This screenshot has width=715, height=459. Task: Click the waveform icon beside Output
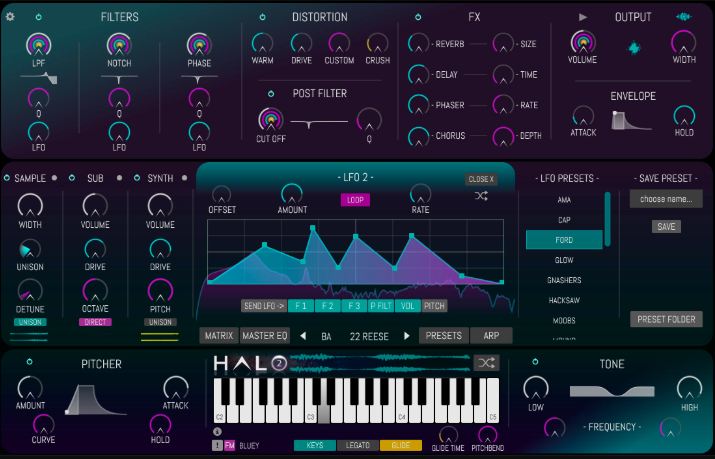(x=684, y=17)
